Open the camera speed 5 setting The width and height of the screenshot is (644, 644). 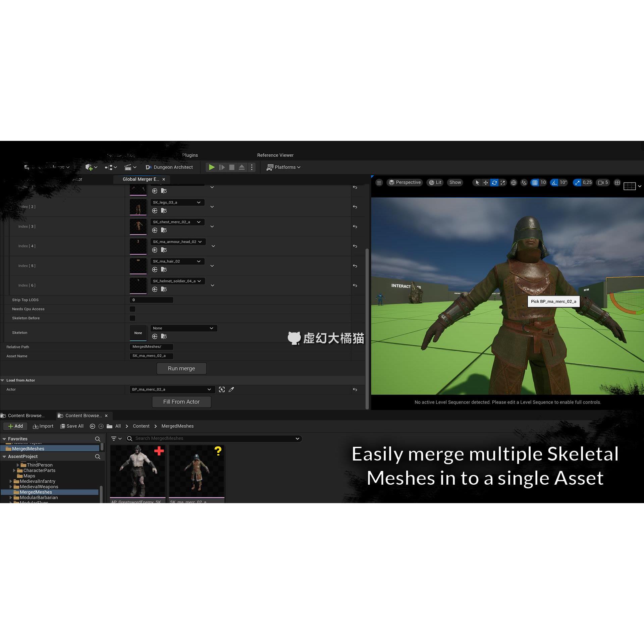point(603,182)
